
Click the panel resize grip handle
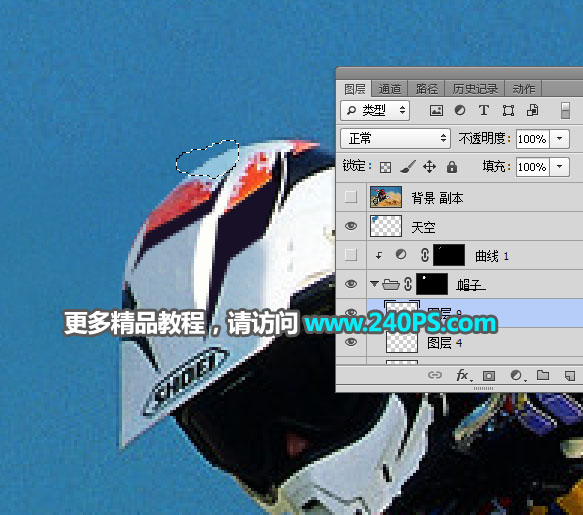[x=483, y=388]
